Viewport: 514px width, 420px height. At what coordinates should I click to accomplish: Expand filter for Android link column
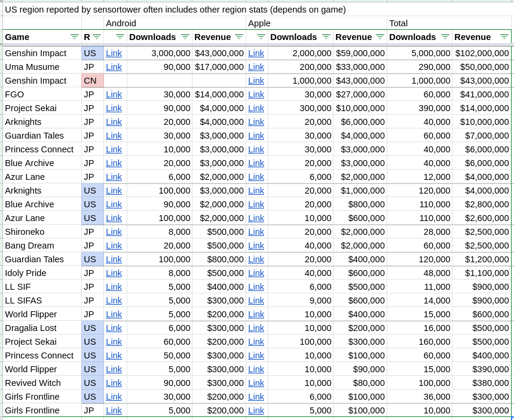[x=120, y=37]
